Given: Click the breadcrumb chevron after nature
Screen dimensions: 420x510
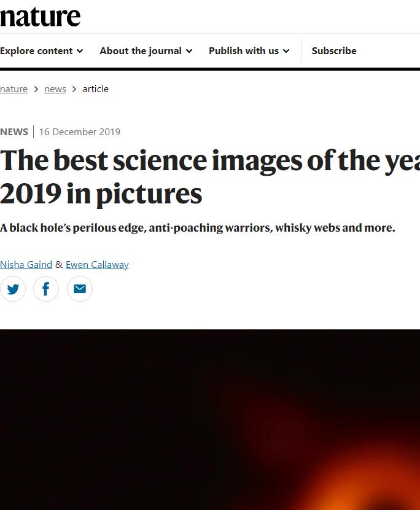Looking at the screenshot, I should [36, 88].
